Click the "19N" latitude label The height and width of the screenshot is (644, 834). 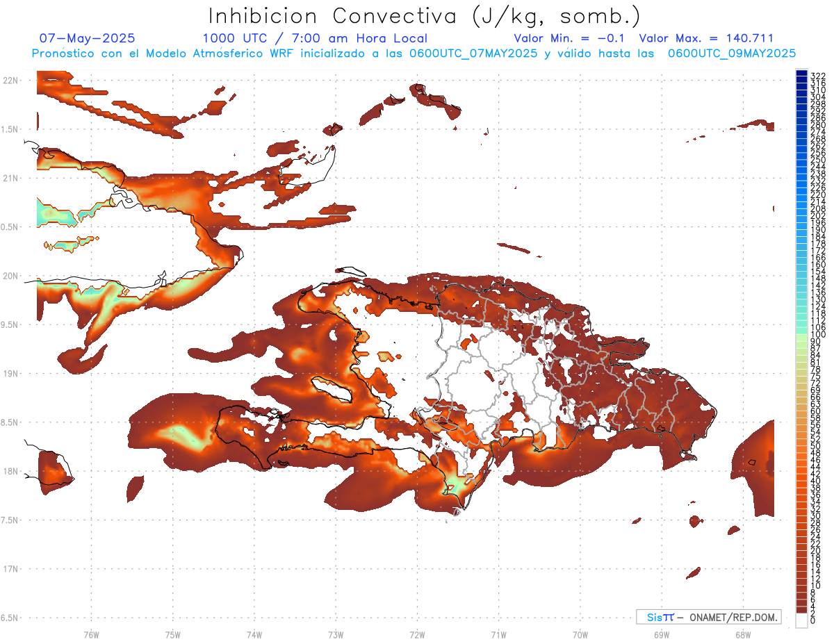coord(10,373)
